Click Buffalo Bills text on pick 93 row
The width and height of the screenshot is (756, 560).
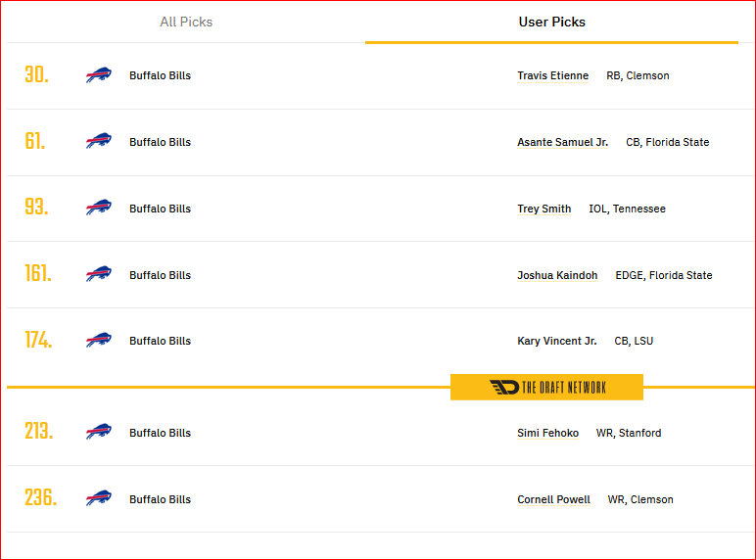160,209
